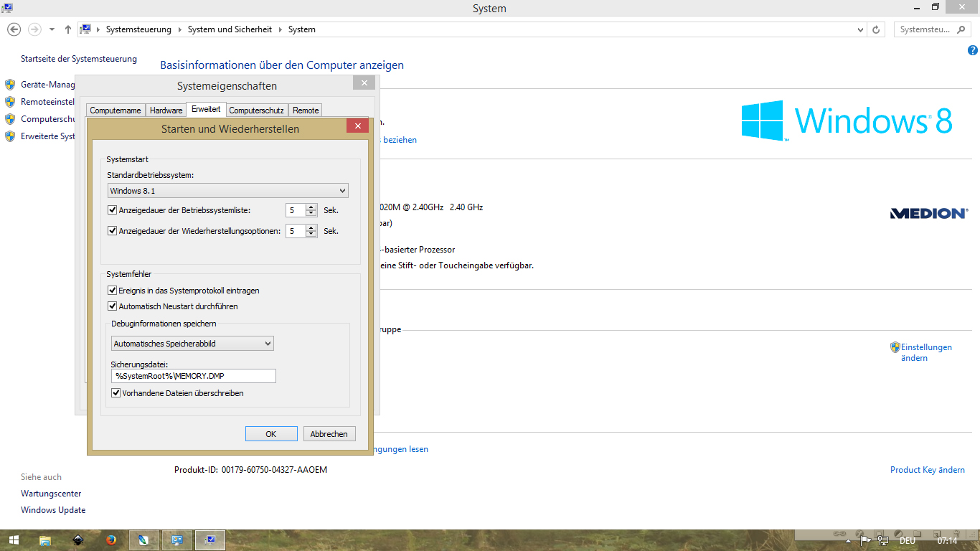Click System und Sicherheit in the breadcrumb

(x=230, y=29)
